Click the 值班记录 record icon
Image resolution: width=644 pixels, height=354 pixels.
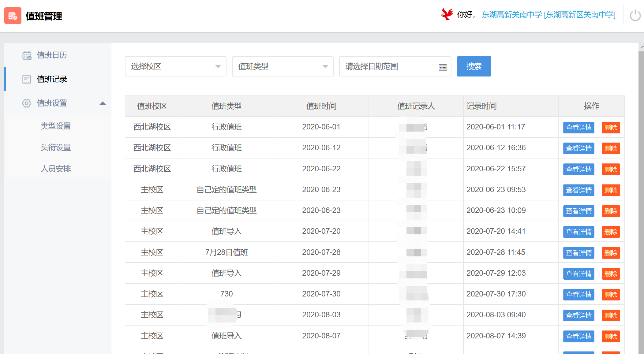pos(27,80)
